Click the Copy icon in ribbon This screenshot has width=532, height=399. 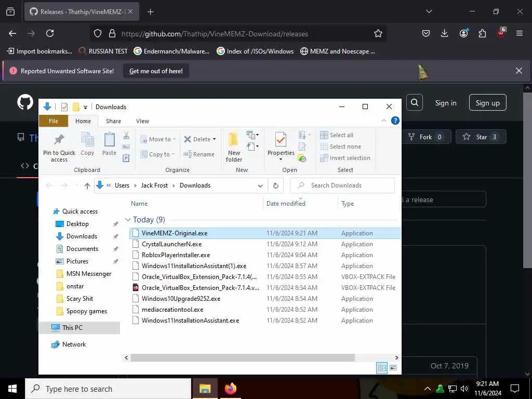click(x=87, y=139)
